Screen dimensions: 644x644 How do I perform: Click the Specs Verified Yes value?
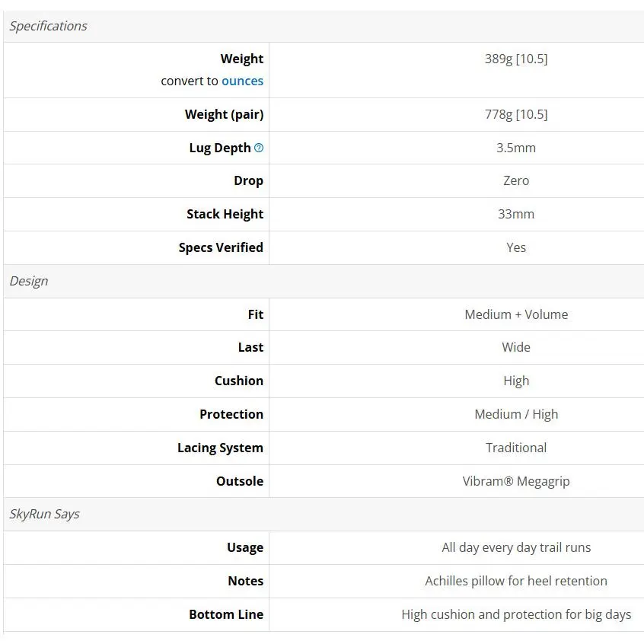pos(516,247)
